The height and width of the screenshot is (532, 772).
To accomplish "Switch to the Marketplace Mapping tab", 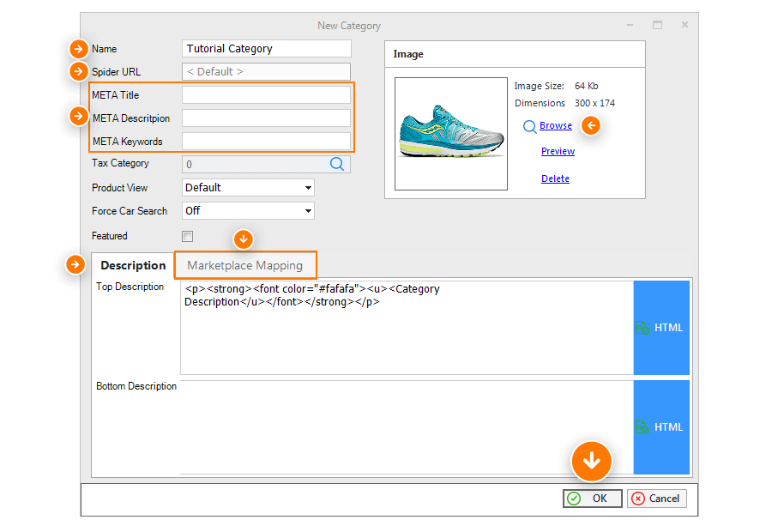I will (x=245, y=265).
